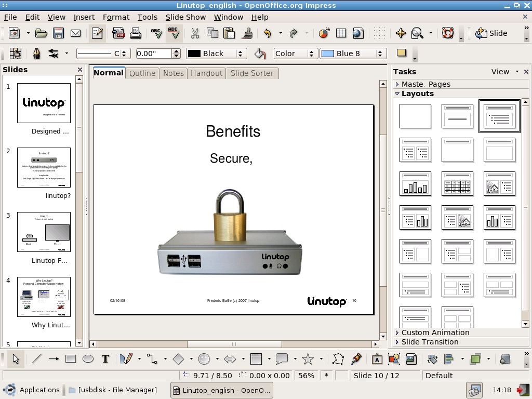Switch to the Notes tab
The width and height of the screenshot is (532, 399).
pos(174,73)
